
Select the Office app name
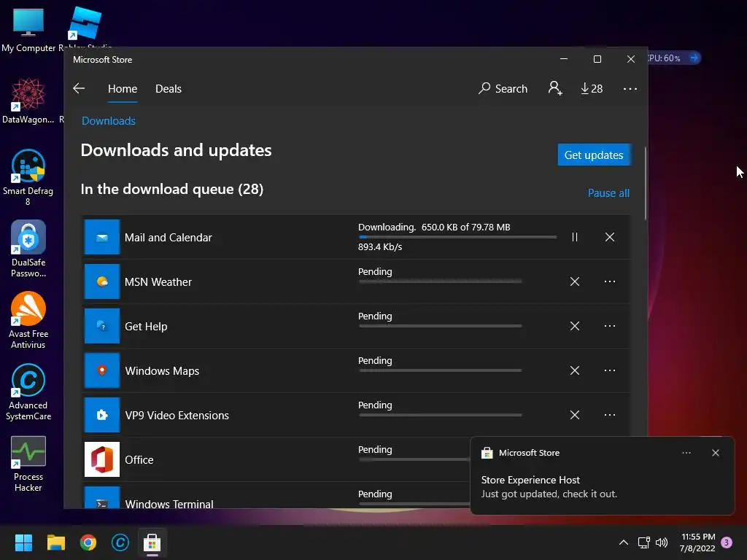139,460
